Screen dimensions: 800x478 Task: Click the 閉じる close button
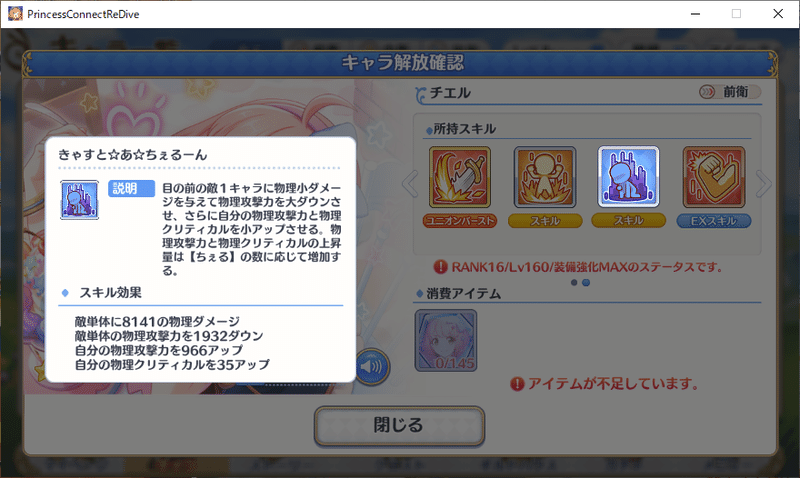point(399,425)
